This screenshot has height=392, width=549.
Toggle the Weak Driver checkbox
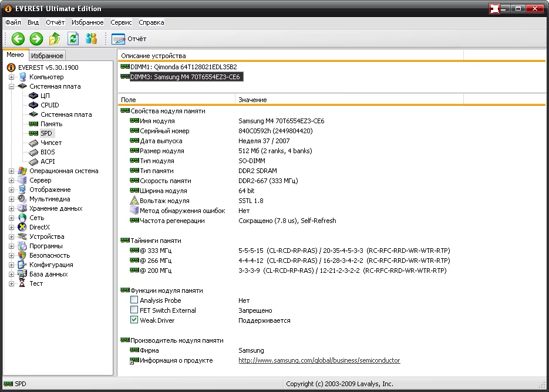[134, 320]
